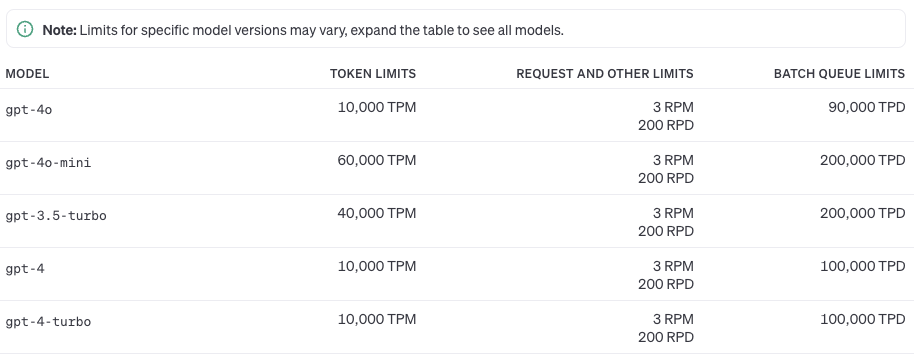Viewport: 922px width, 361px height.
Task: Select the gpt-3.5-turbo model name
Action: (x=56, y=216)
